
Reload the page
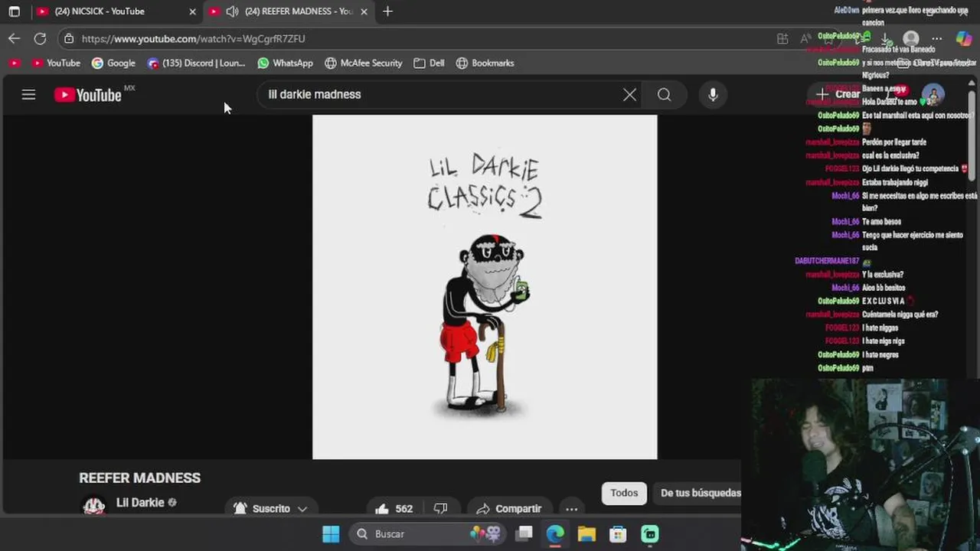[40, 38]
